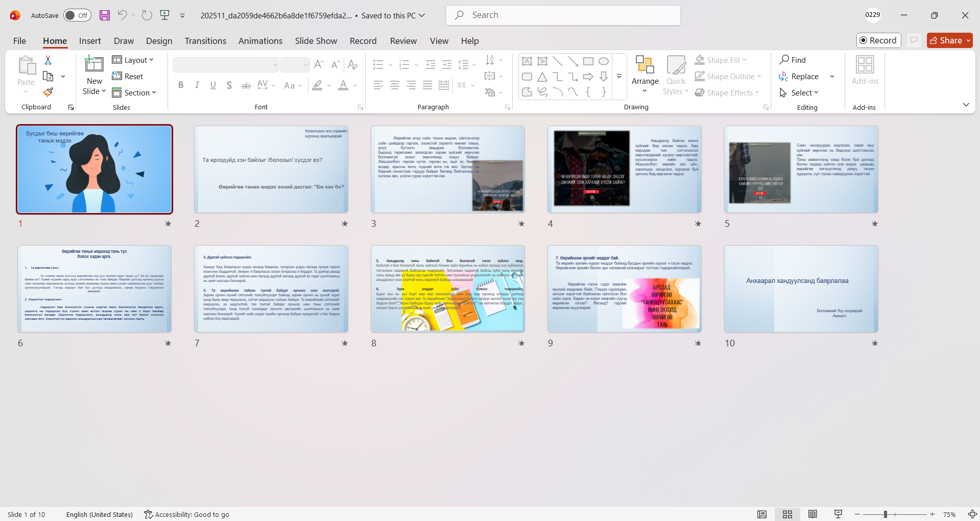Viewport: 980px width, 521px height.
Task: Select slide 8 thumbnail
Action: click(447, 289)
